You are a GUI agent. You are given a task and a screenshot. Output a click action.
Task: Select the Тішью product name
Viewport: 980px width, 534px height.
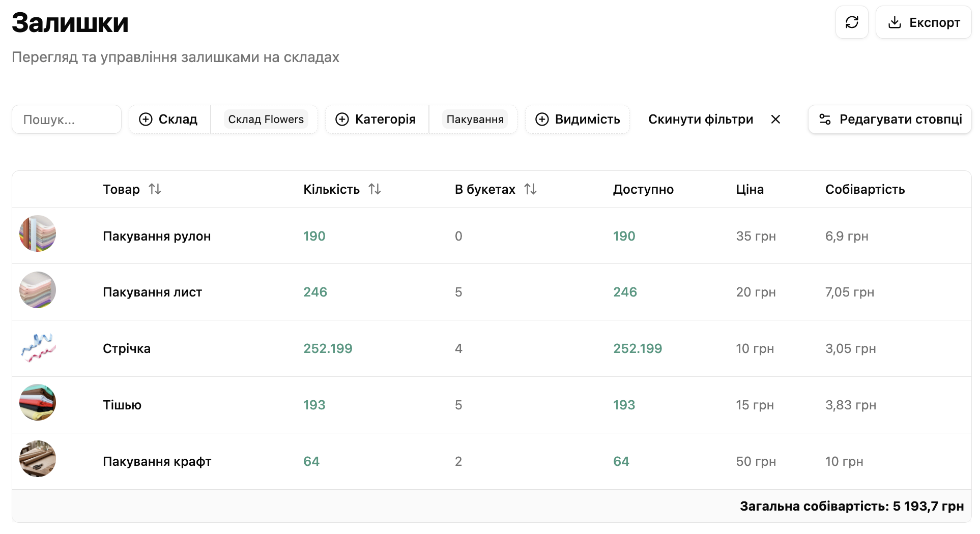122,405
